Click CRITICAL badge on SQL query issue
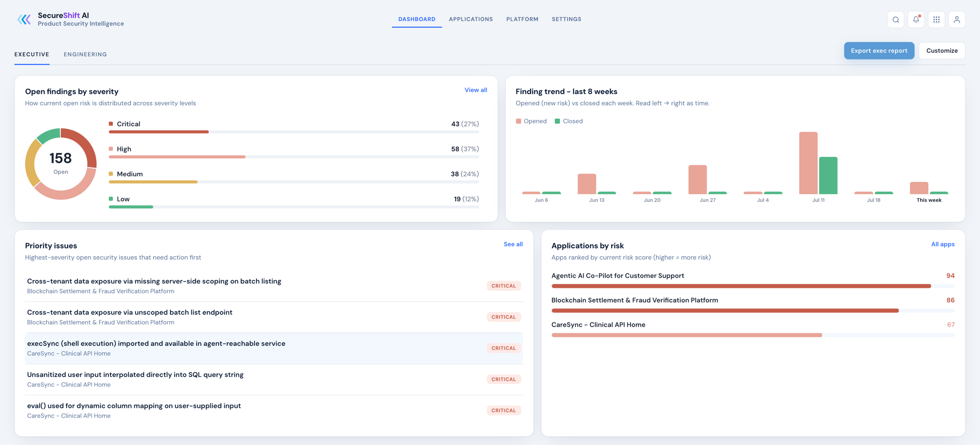Viewport: 980px width, 445px height. click(503, 379)
